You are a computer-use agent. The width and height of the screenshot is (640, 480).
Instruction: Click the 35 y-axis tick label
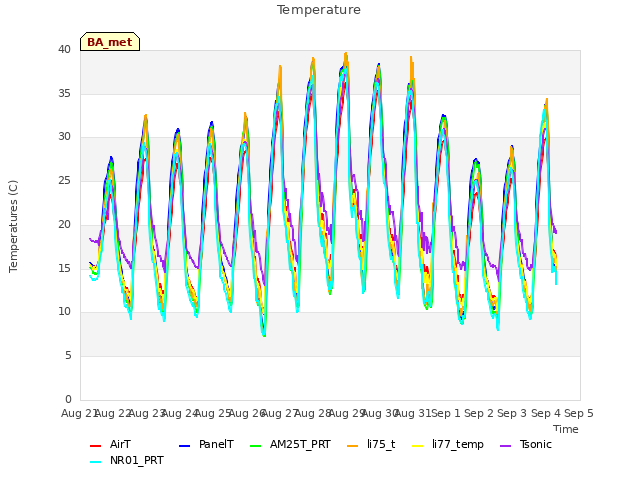coord(64,93)
